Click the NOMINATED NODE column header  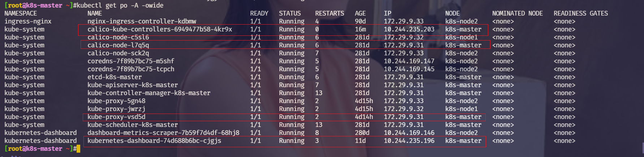[x=518, y=13]
